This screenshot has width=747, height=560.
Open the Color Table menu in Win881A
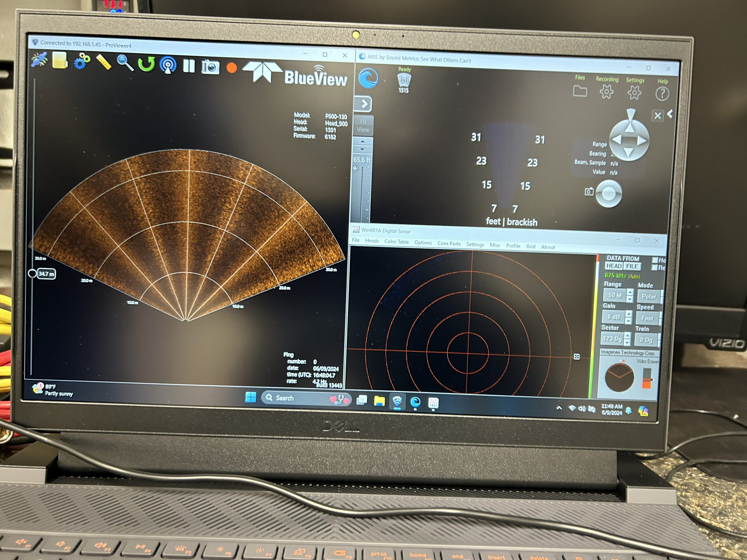coord(397,242)
